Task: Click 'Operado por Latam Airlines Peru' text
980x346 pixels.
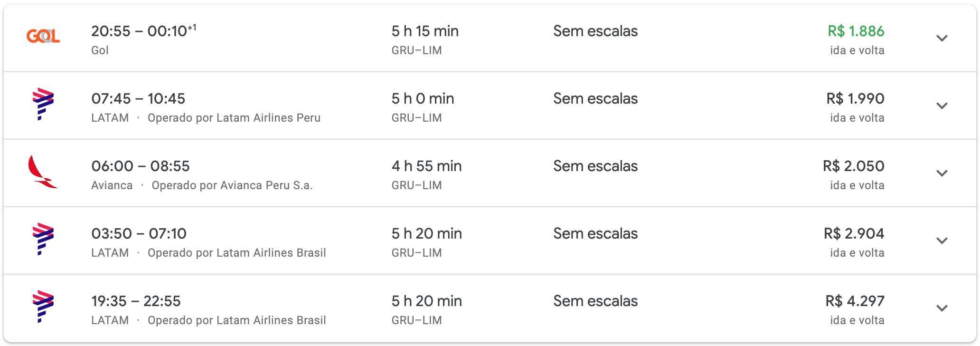Action: pyautogui.click(x=234, y=118)
